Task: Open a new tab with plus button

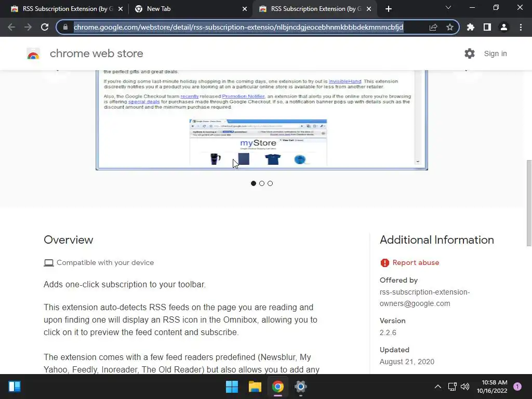Action: click(389, 9)
